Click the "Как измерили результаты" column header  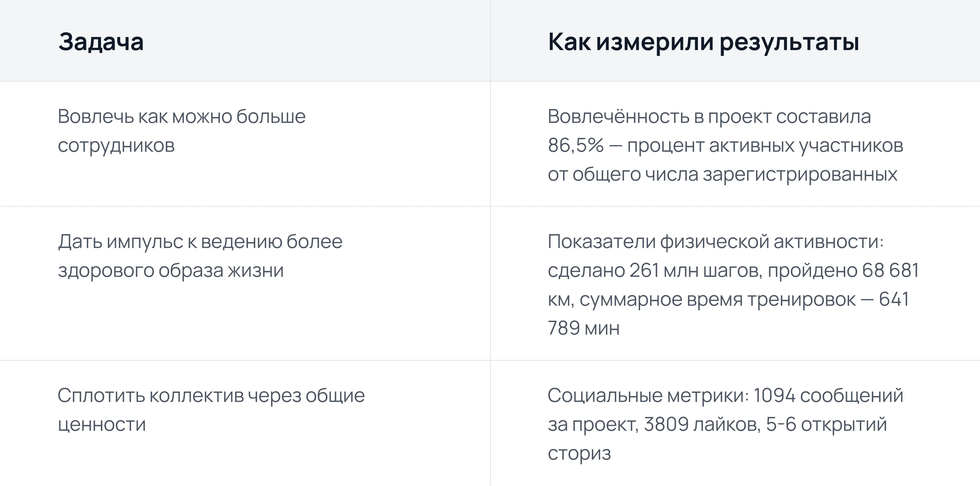[703, 42]
